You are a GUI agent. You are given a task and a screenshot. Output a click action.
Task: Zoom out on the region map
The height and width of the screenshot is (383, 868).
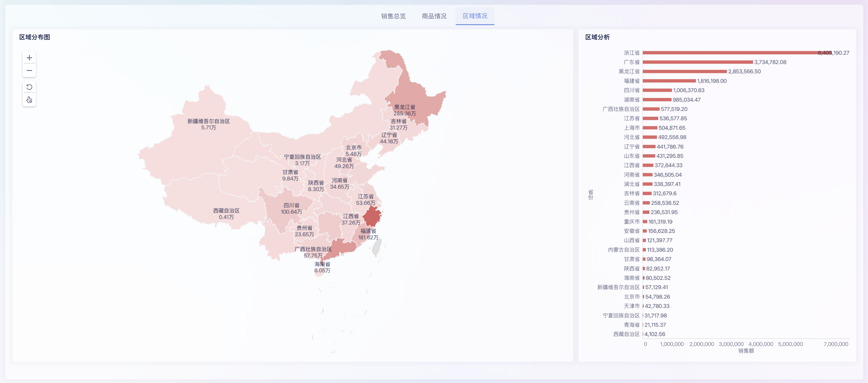point(29,70)
